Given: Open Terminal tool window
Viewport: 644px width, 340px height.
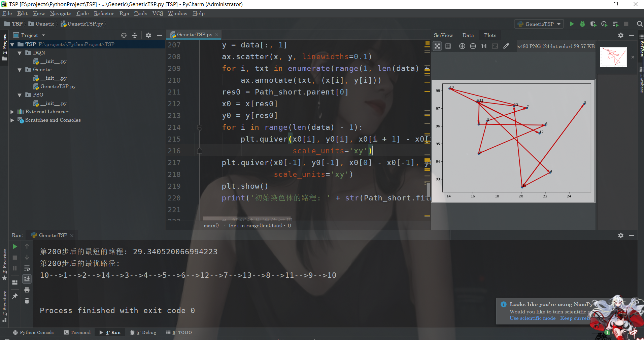Looking at the screenshot, I should point(77,332).
